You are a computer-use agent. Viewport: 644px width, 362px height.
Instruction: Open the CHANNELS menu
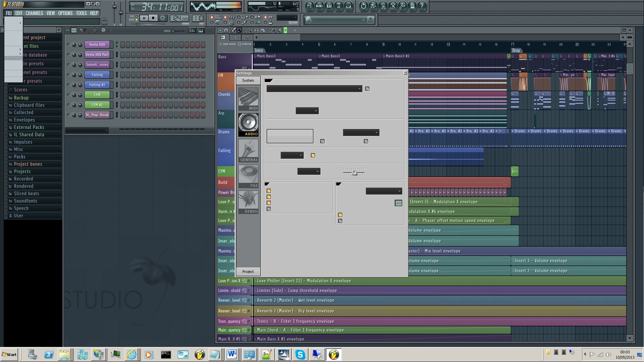[x=34, y=13]
